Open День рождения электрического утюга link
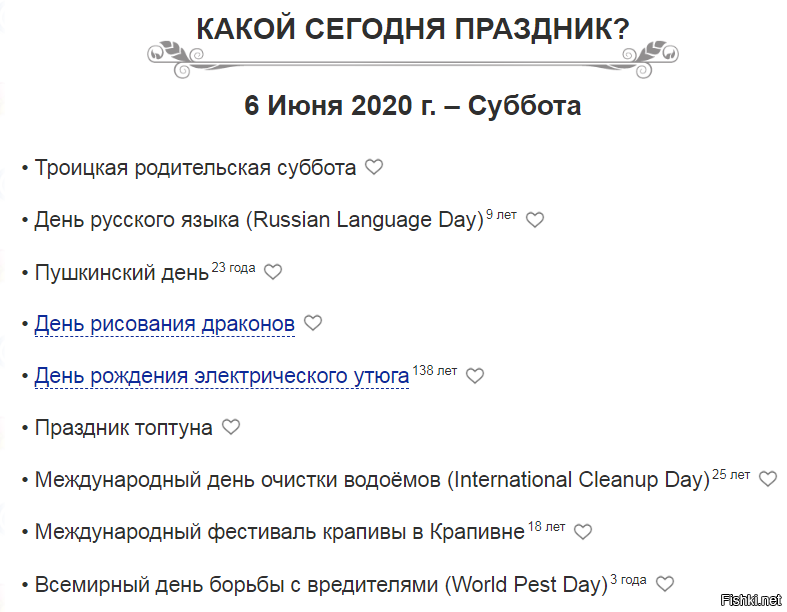The width and height of the screenshot is (787, 612). click(221, 376)
